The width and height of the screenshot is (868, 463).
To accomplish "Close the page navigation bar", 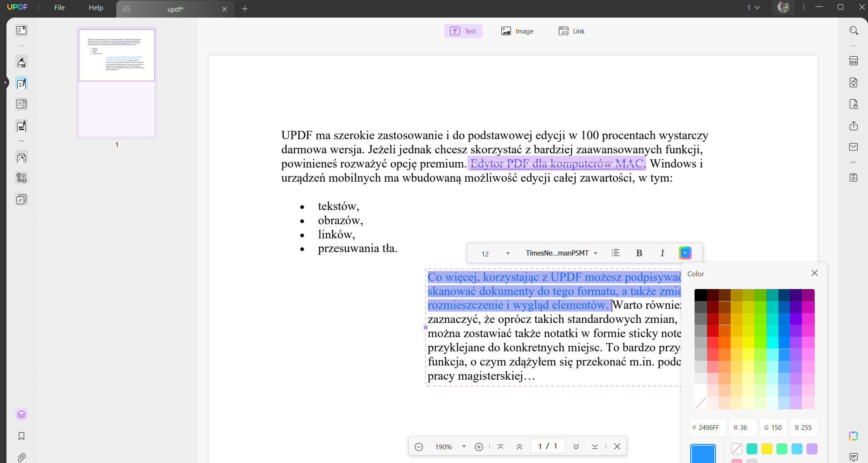I will (x=617, y=447).
